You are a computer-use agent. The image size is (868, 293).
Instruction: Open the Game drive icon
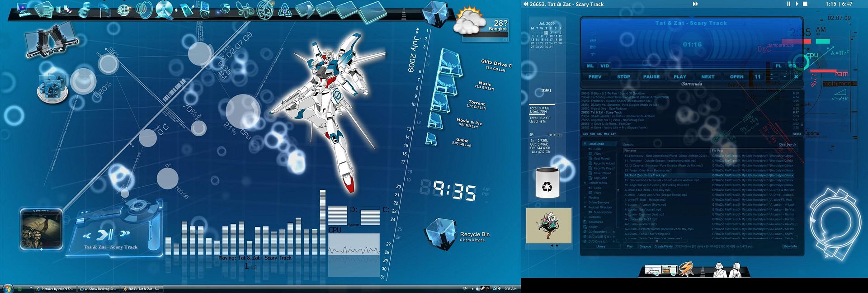pyautogui.click(x=431, y=139)
